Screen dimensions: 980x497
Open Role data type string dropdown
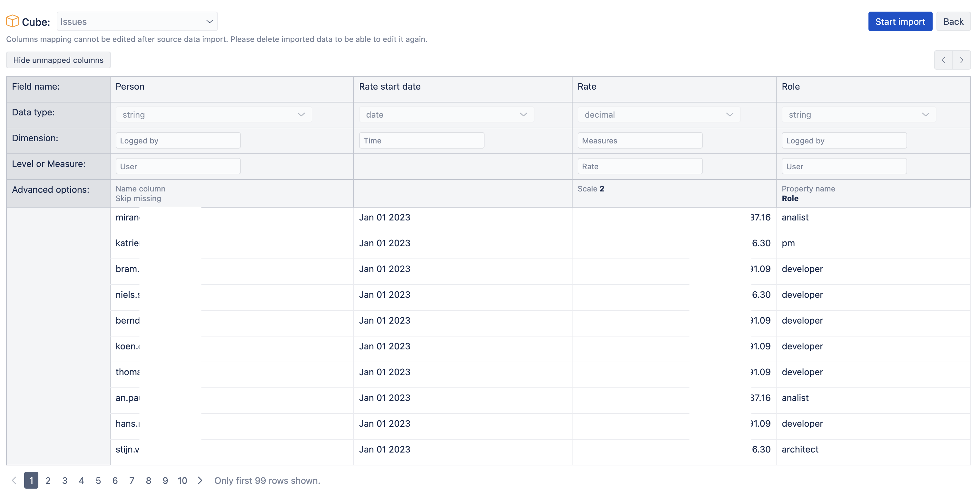click(859, 114)
